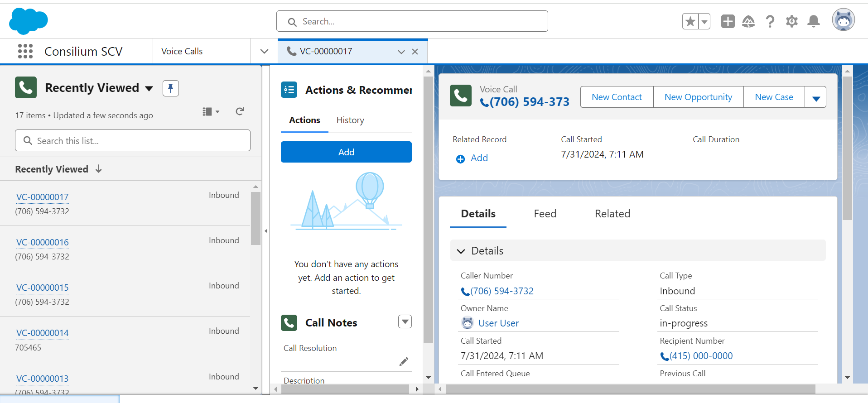Collapse the split view list panel
The height and width of the screenshot is (403, 868).
coord(266,231)
